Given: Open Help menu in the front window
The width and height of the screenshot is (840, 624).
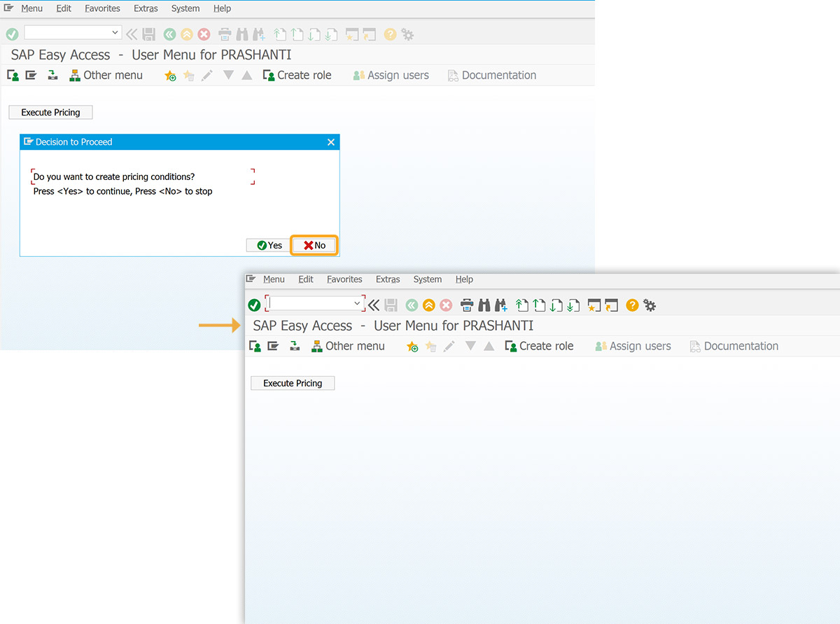Looking at the screenshot, I should click(x=464, y=279).
